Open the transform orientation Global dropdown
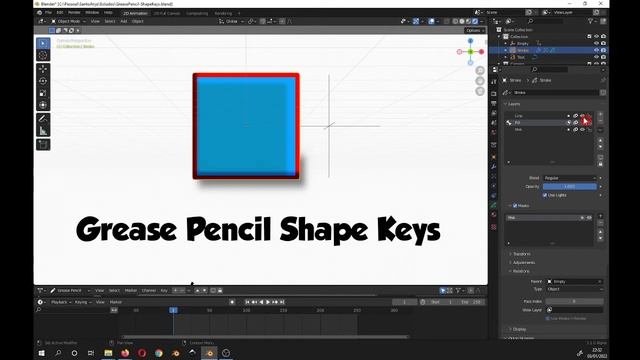Screen dimensions: 640x360 click(x=231, y=21)
